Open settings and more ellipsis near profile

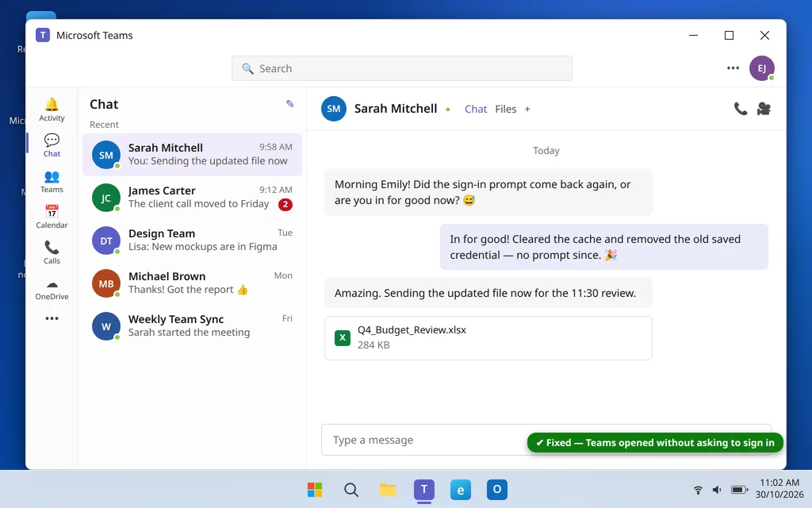coord(733,68)
